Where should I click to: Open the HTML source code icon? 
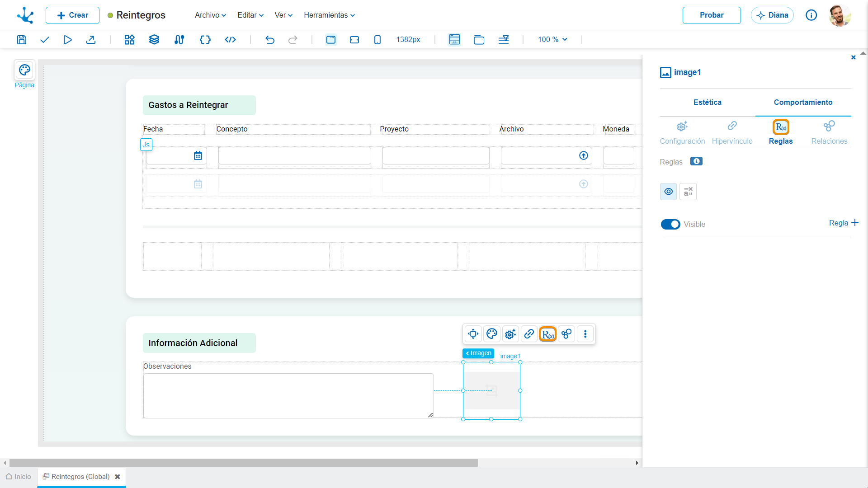coord(231,40)
